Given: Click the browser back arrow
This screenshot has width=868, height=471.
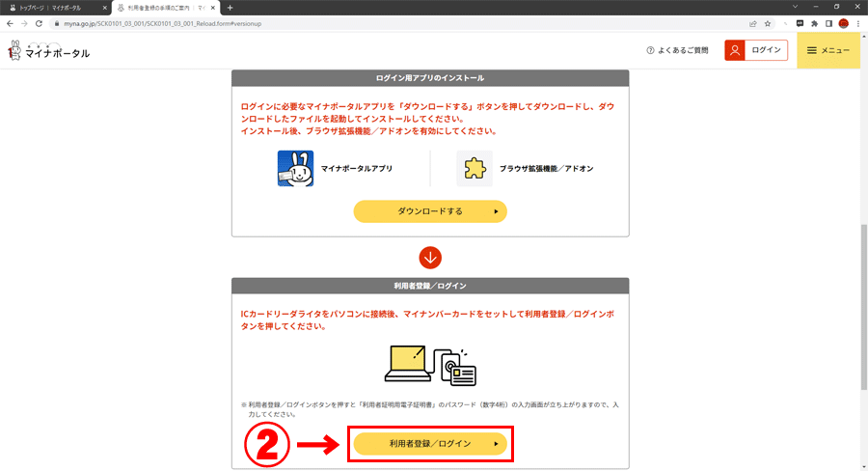Looking at the screenshot, I should coord(10,24).
